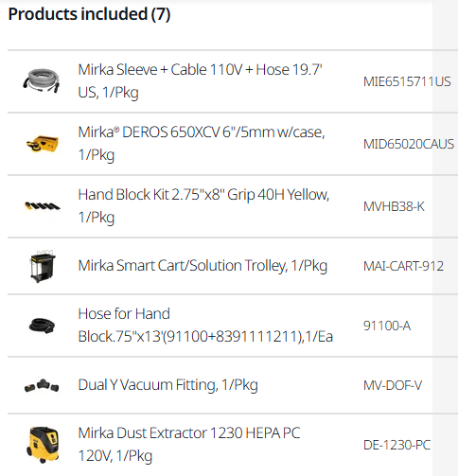Select the Dual Y Vacuum Fitting image
Viewport: 458px width, 476px height.
tap(42, 385)
